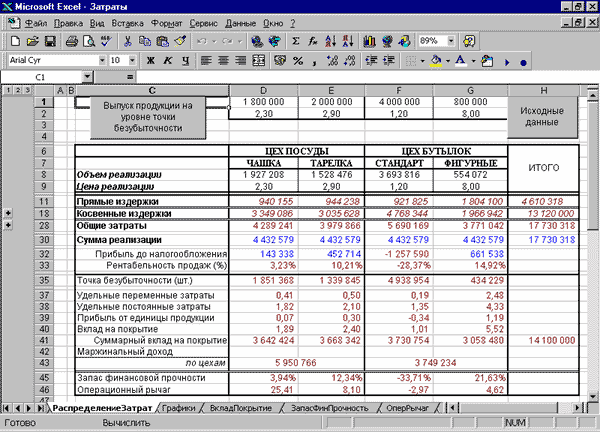600x432 pixels.
Task: Select column D header
Action: (x=263, y=91)
